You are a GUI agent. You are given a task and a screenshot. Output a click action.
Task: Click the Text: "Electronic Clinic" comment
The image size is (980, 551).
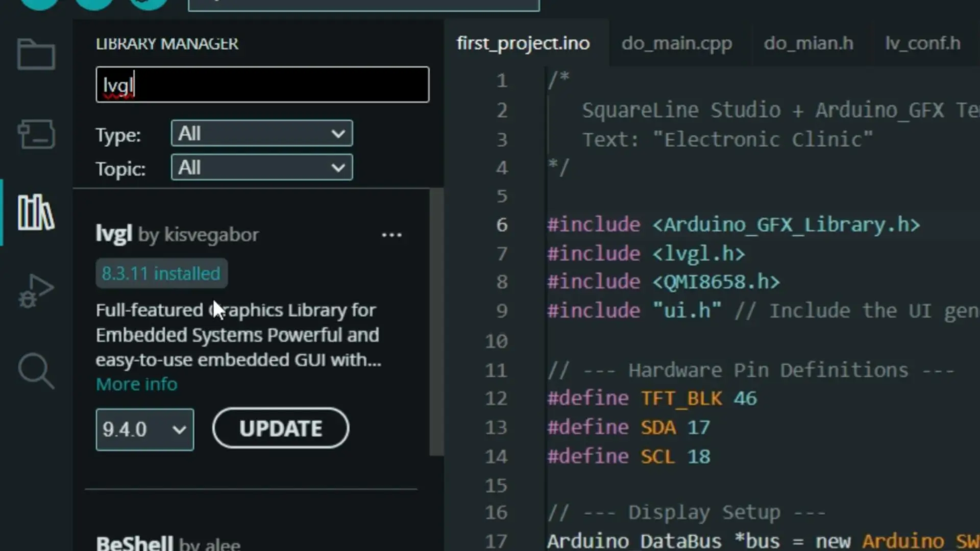[x=727, y=139]
